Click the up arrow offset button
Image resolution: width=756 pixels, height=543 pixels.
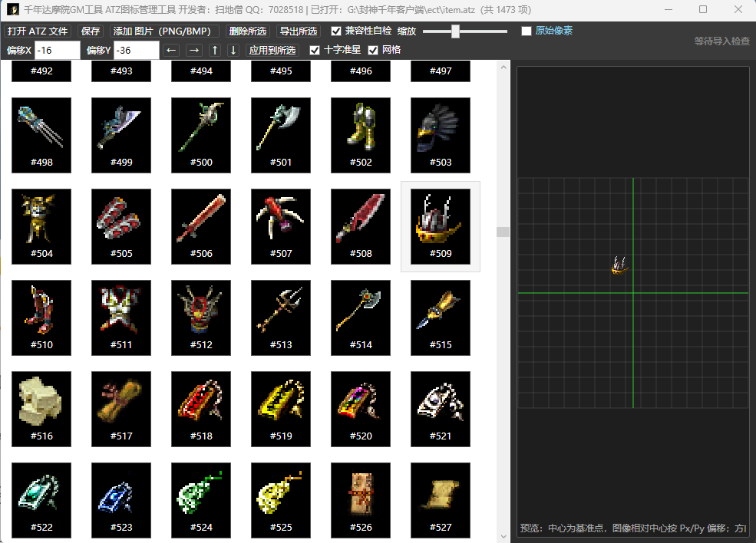(x=215, y=50)
